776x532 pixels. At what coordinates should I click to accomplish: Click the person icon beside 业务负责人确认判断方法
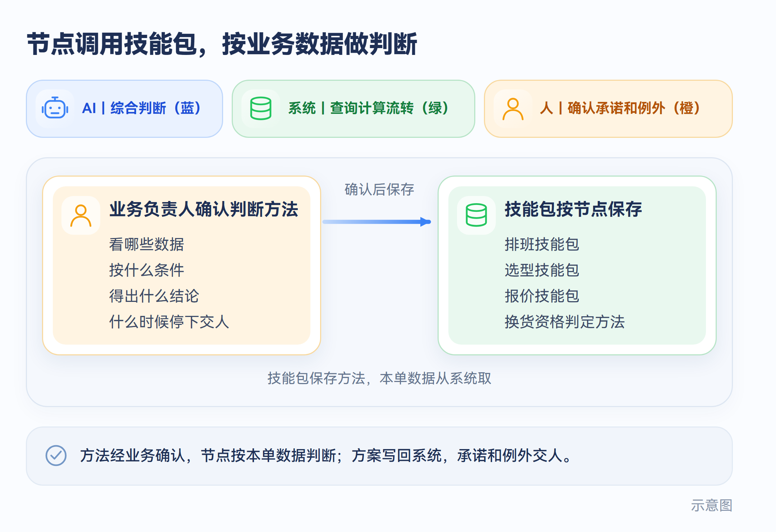81,215
